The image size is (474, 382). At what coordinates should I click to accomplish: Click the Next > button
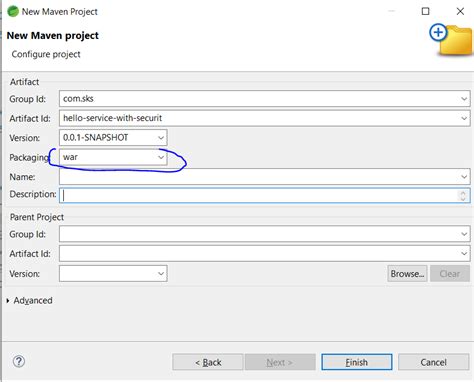[x=280, y=362]
